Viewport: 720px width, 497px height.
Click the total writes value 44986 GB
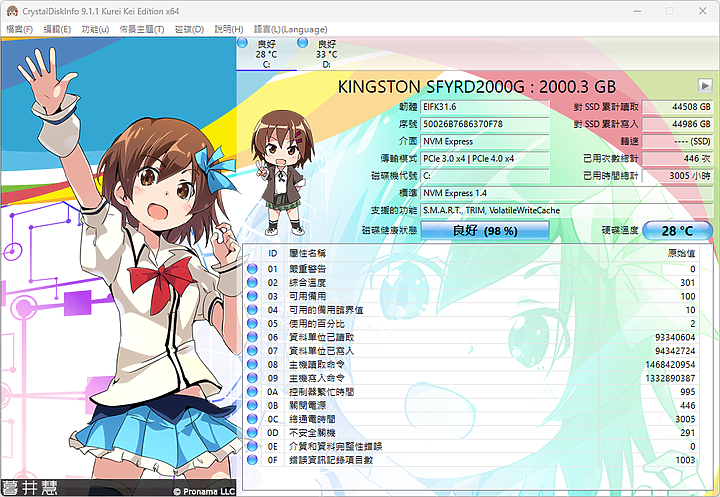click(x=677, y=124)
